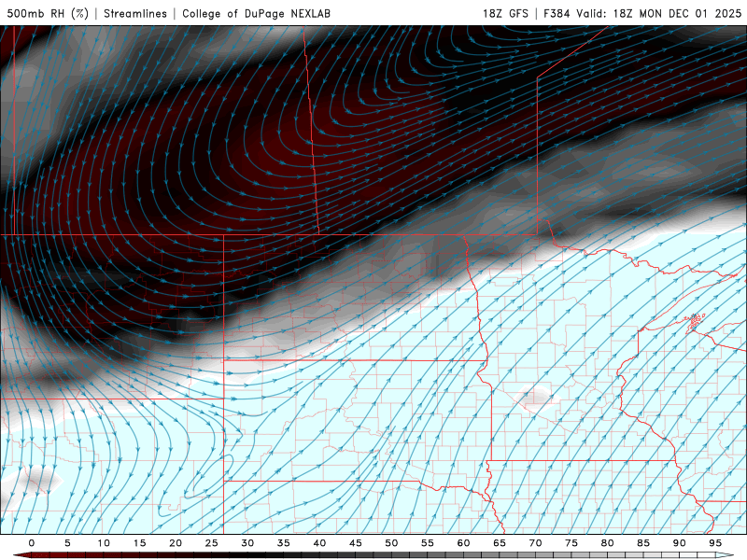The width and height of the screenshot is (747, 560).
Task: Click the 65 label on the RH colorbar
Action: pos(500,543)
